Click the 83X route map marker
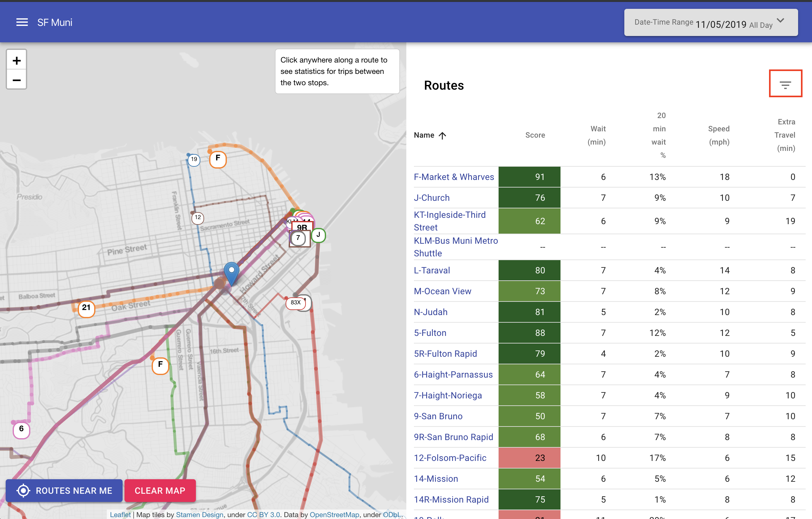Viewport: 812px width, 519px height. (295, 303)
